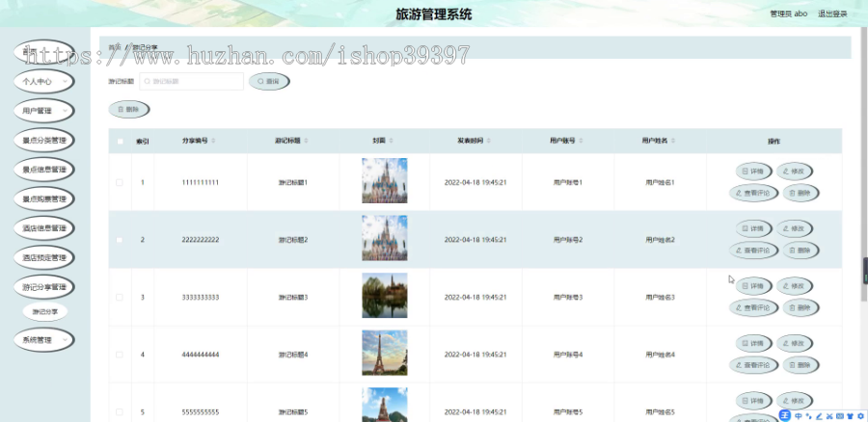Check the checkbox for row 3333333333
The width and height of the screenshot is (868, 422).
(x=120, y=297)
